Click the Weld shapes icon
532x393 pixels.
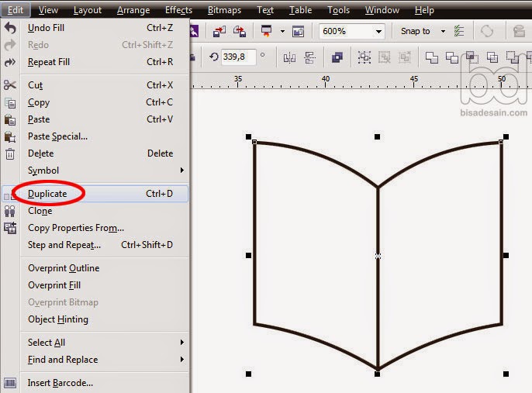[x=431, y=57]
